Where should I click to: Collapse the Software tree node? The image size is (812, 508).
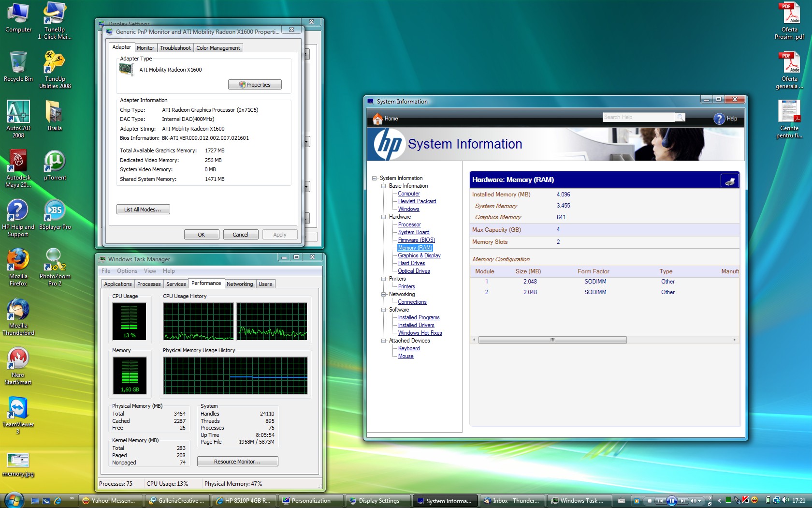coord(383,310)
